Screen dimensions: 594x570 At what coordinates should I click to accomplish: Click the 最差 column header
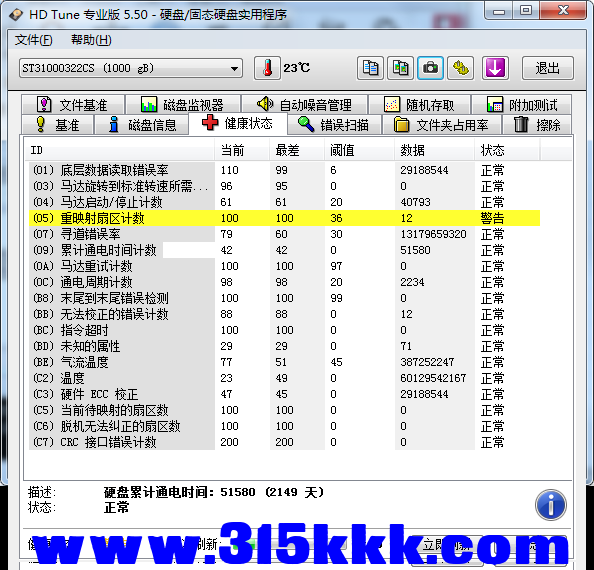tap(297, 150)
